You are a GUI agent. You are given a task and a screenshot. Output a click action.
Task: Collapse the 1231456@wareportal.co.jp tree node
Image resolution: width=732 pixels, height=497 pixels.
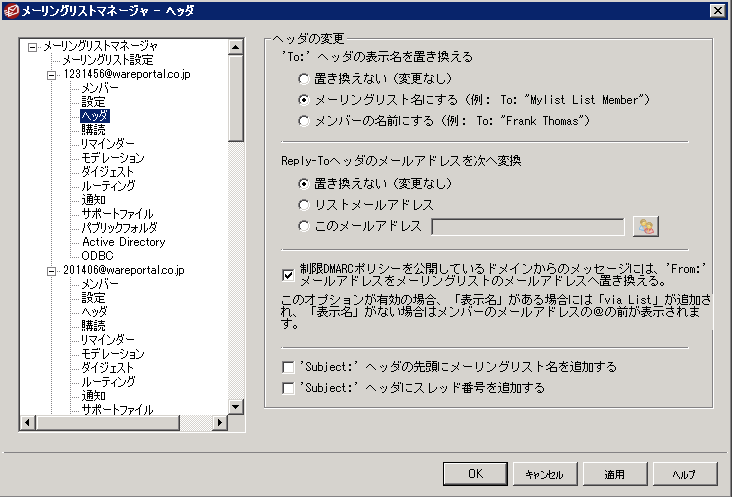coord(51,74)
